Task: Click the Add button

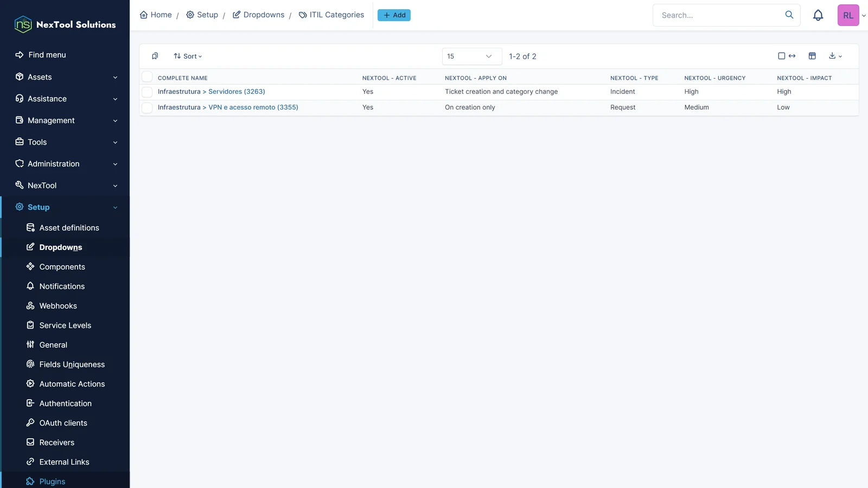Action: [x=394, y=15]
